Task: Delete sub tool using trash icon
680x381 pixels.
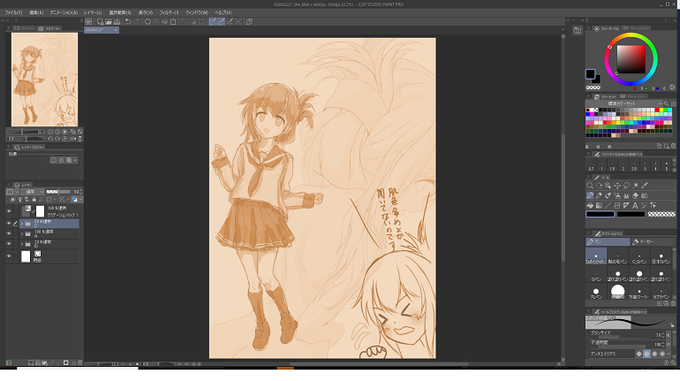Action: point(673,303)
